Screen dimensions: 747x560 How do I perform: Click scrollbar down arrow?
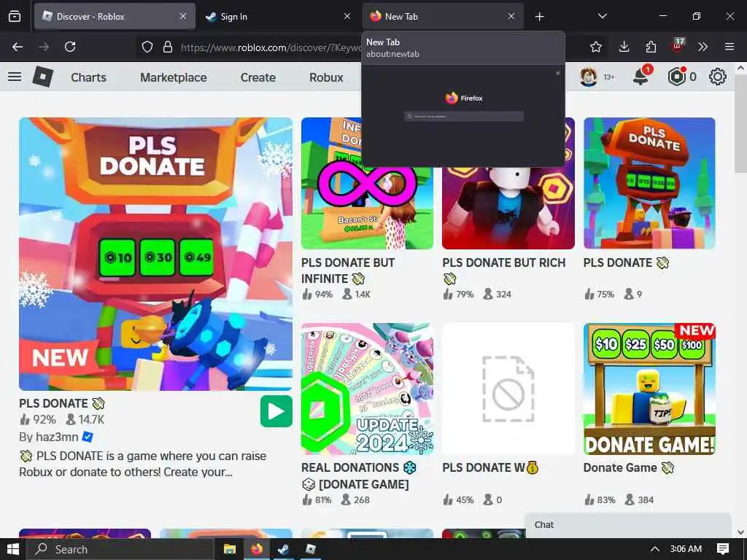740,532
